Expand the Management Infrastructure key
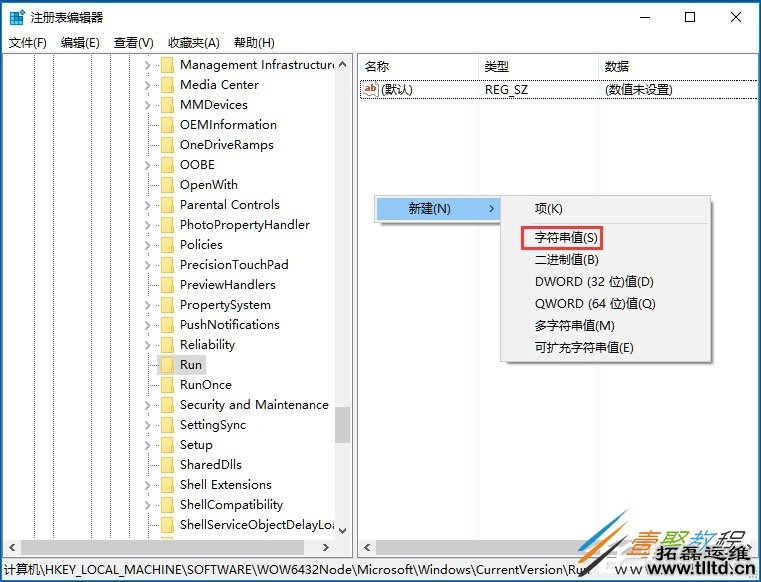The height and width of the screenshot is (582, 761). click(x=148, y=65)
